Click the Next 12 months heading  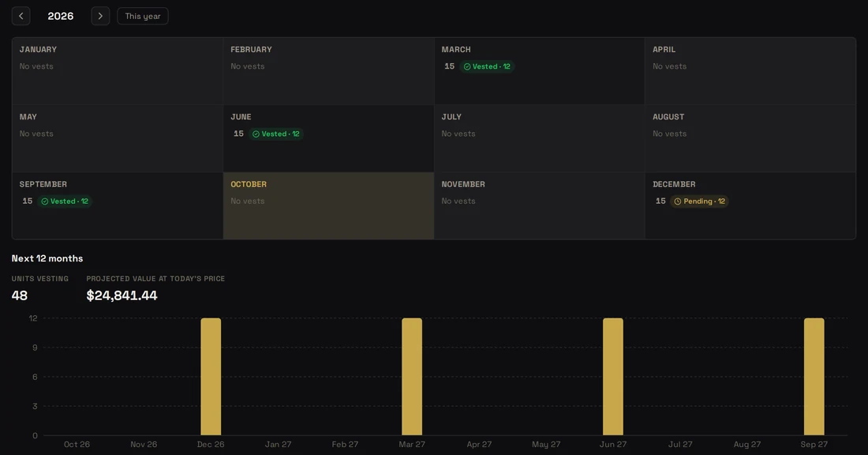(47, 258)
